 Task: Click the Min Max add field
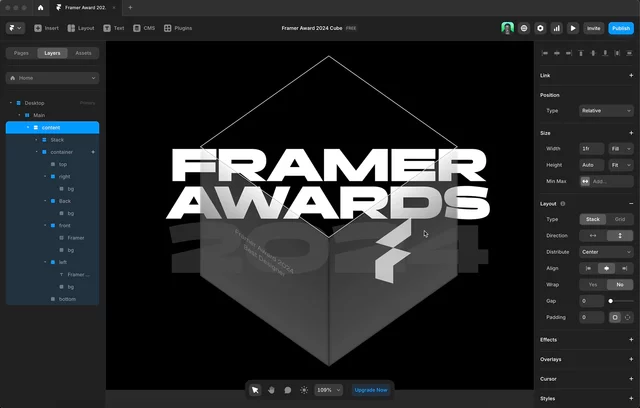(606, 181)
